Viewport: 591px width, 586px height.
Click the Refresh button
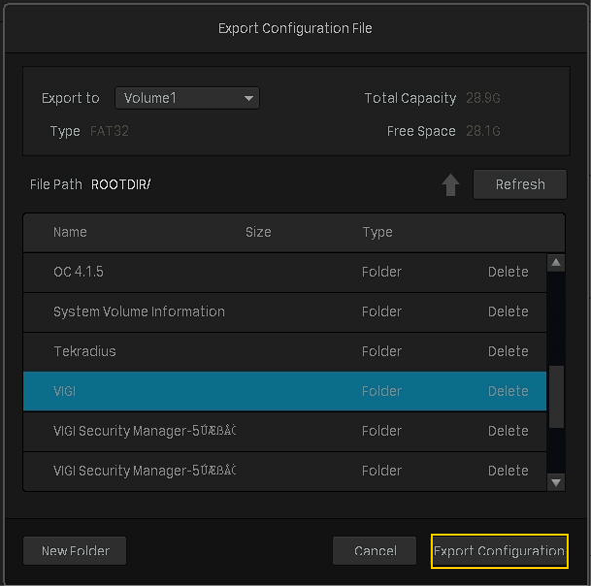pyautogui.click(x=520, y=184)
